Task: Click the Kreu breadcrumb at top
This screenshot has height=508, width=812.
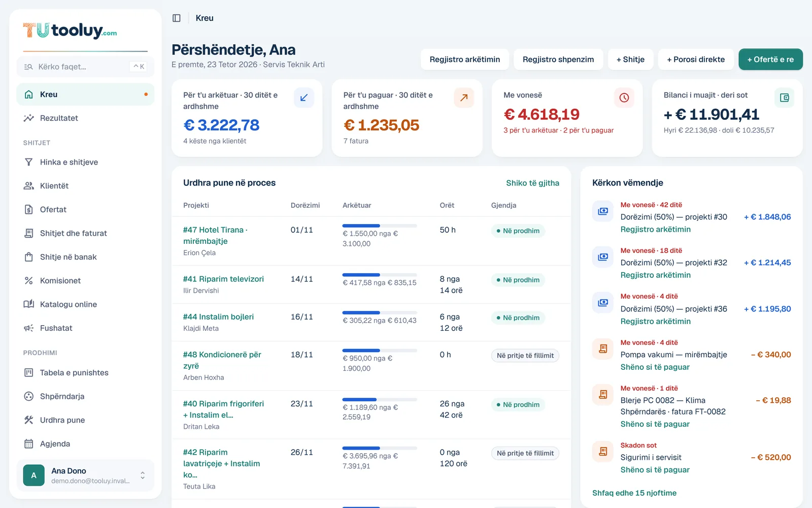Action: (205, 18)
